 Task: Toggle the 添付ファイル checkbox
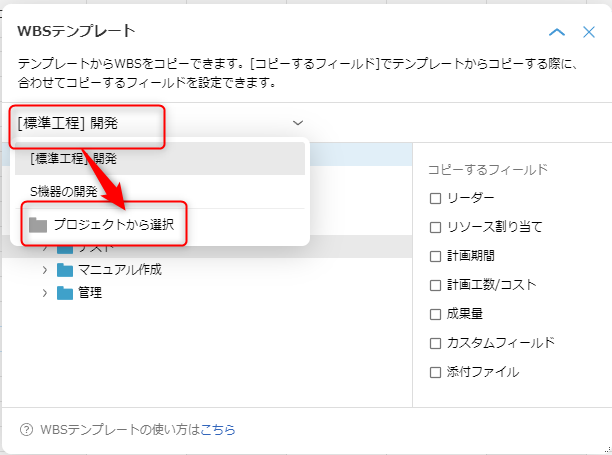point(435,372)
